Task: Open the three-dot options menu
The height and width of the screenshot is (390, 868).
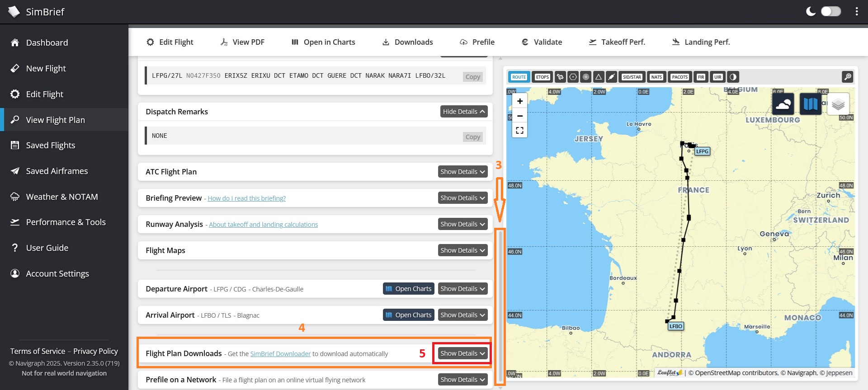Action: point(857,12)
